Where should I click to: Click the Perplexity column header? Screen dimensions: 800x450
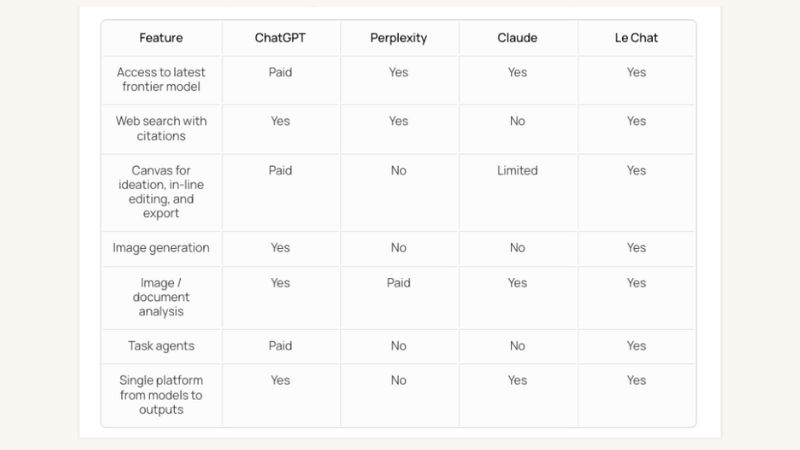pyautogui.click(x=399, y=38)
